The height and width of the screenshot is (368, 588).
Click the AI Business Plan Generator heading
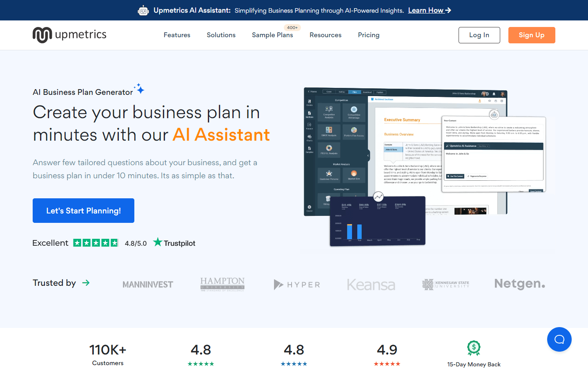83,92
